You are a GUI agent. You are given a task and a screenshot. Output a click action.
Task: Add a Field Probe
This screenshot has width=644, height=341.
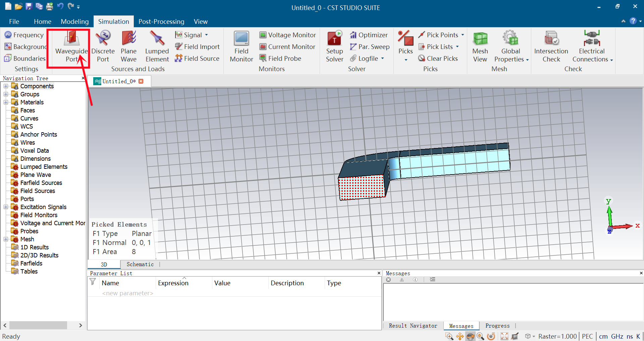(x=280, y=58)
